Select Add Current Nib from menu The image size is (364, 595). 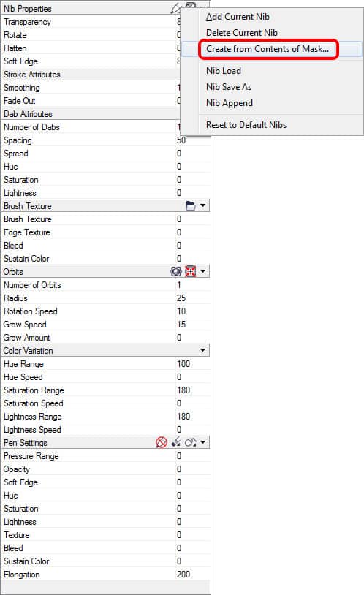[x=238, y=17]
